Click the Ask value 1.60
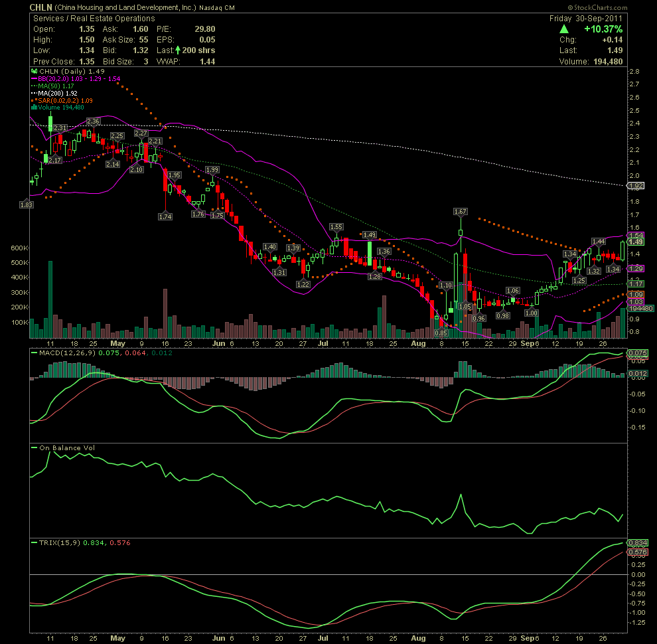Image resolution: width=657 pixels, height=644 pixels. point(141,29)
